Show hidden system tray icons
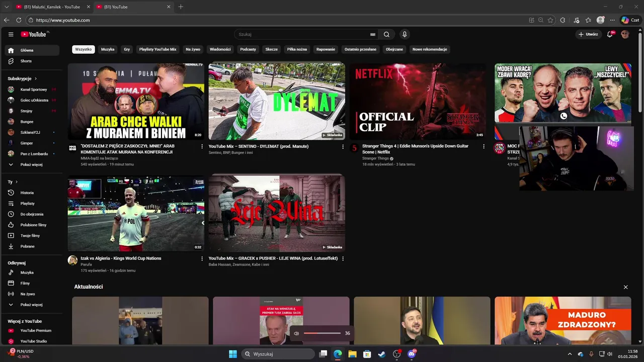 pyautogui.click(x=570, y=354)
